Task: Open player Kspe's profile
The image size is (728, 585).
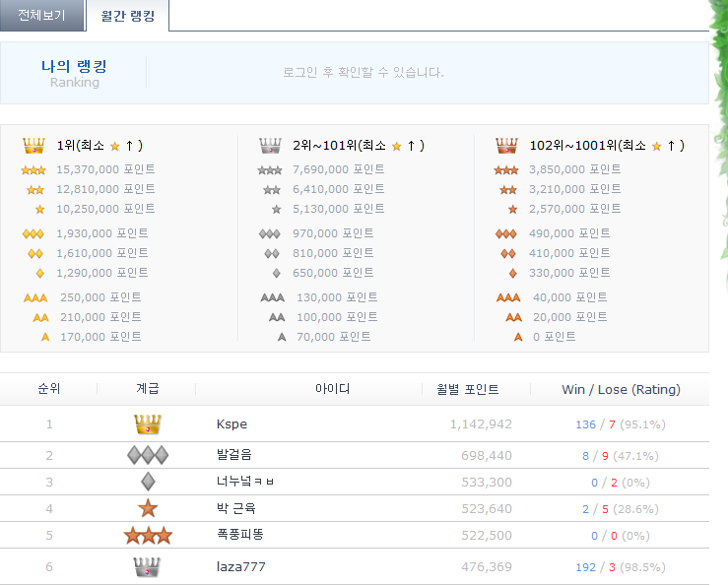Action: [x=232, y=424]
